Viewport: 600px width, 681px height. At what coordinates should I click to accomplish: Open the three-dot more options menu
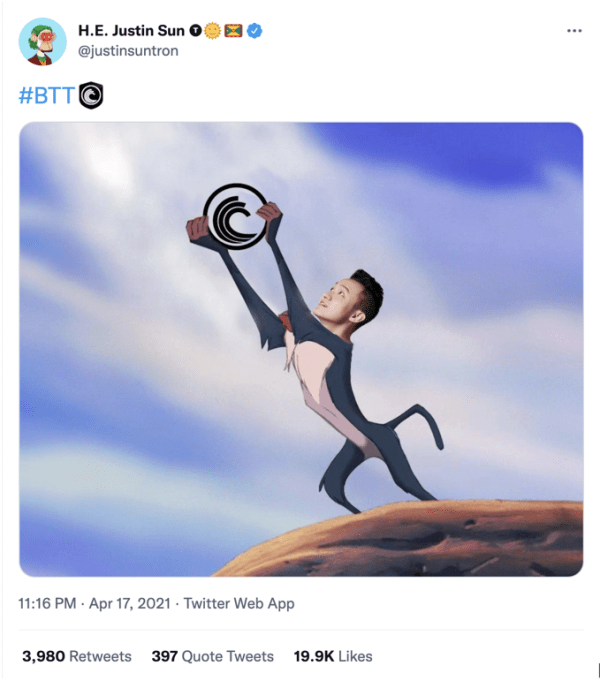coord(574,31)
